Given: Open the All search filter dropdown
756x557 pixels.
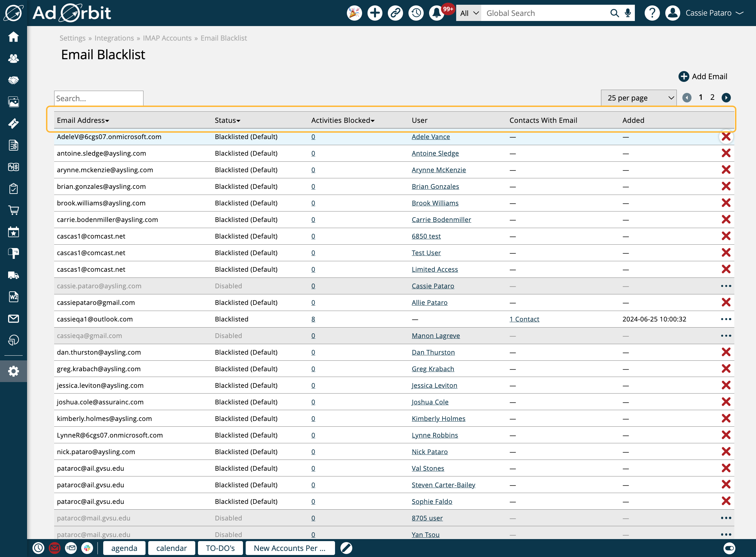Looking at the screenshot, I should tap(469, 13).
